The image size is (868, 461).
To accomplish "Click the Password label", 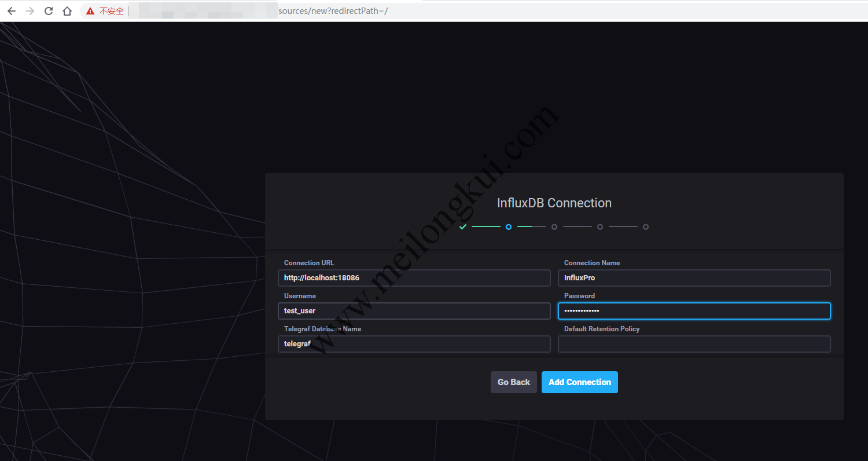I will (x=579, y=296).
